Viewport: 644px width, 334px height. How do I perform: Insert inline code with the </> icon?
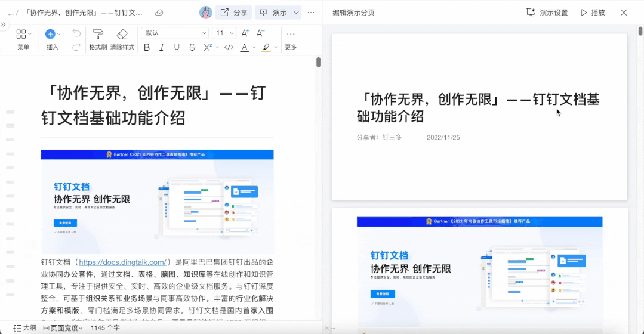point(229,48)
